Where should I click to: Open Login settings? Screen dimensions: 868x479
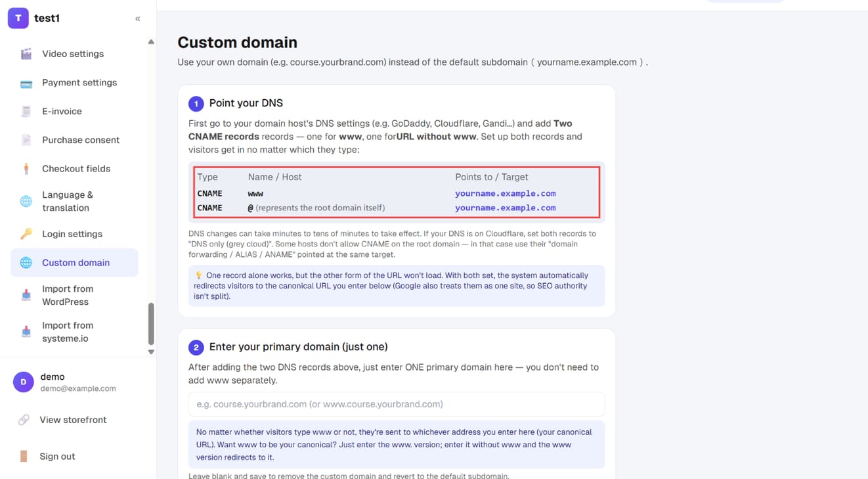click(74, 234)
